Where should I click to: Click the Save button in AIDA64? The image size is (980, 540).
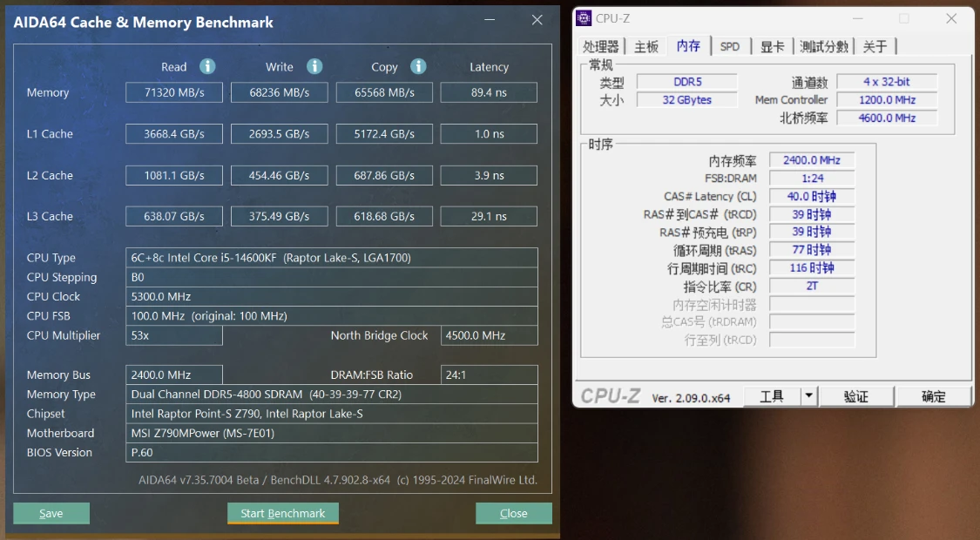[x=51, y=513]
